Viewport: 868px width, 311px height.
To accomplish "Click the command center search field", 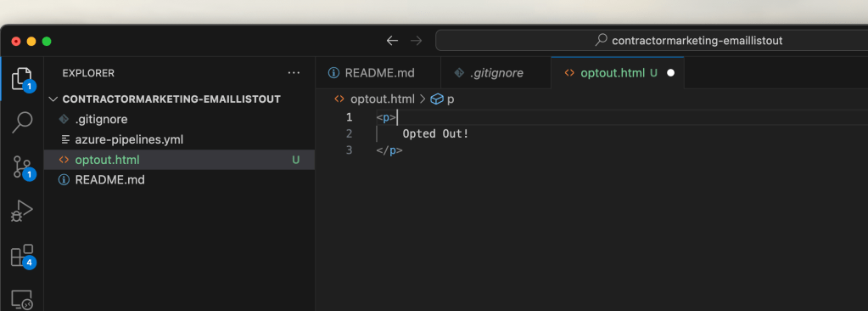I will [x=652, y=41].
